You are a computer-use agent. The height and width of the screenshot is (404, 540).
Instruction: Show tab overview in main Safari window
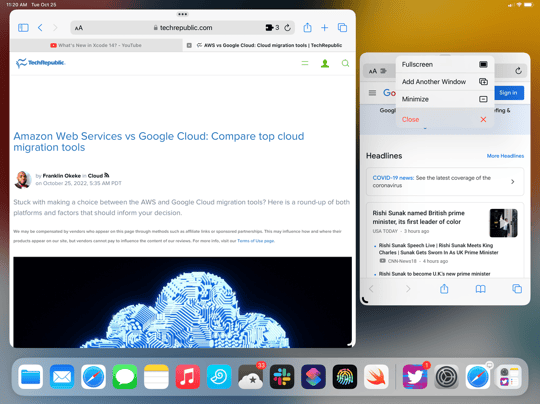click(x=342, y=28)
